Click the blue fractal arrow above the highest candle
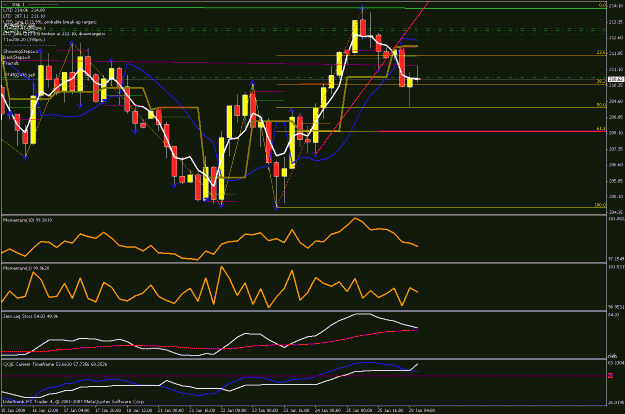This screenshot has width=625, height=414. (362, 7)
